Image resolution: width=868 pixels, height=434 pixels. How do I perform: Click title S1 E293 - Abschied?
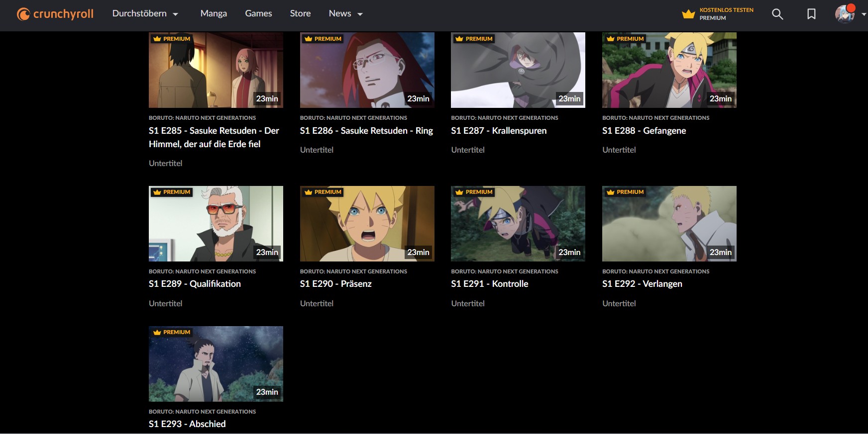pyautogui.click(x=187, y=424)
